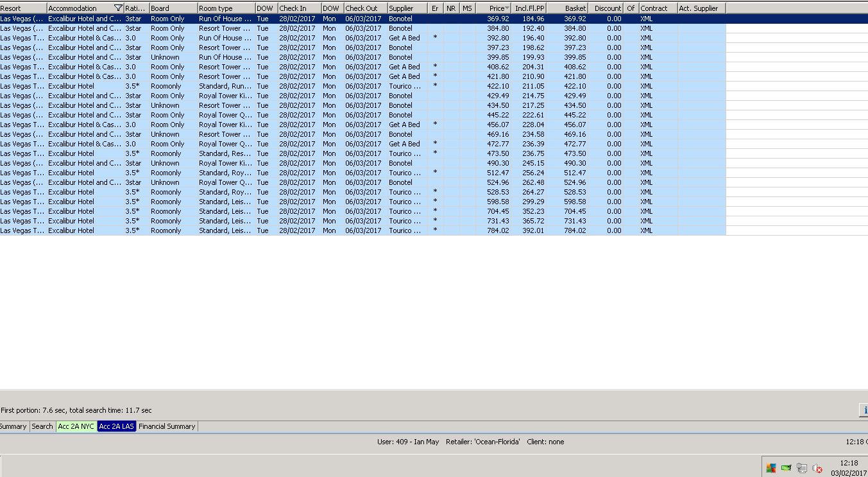Screen dimensions: 868x477
Task: Click the Rati... column header
Action: [x=136, y=8]
